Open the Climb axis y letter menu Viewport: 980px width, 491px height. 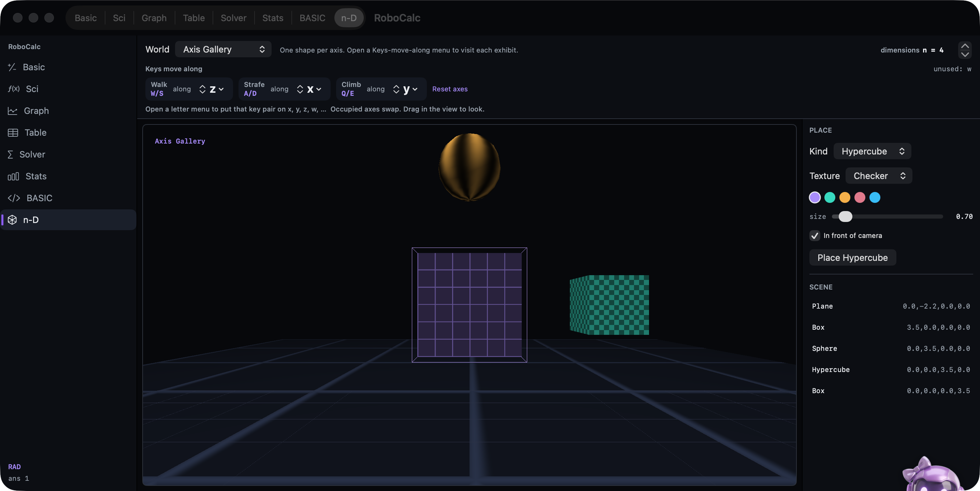coord(410,89)
